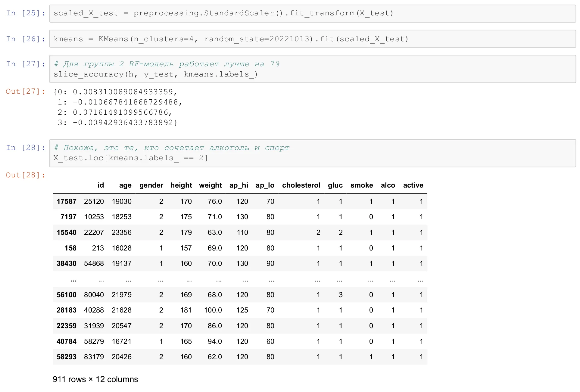The image size is (580, 392).
Task: Click the 911 rows × 12 columns text
Action: pyautogui.click(x=95, y=379)
